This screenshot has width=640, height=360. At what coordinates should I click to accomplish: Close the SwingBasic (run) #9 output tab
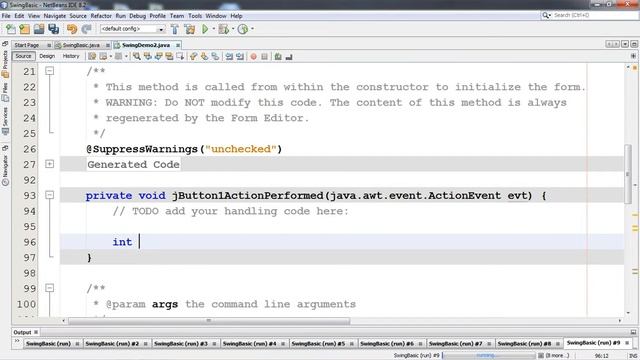[x=627, y=343]
